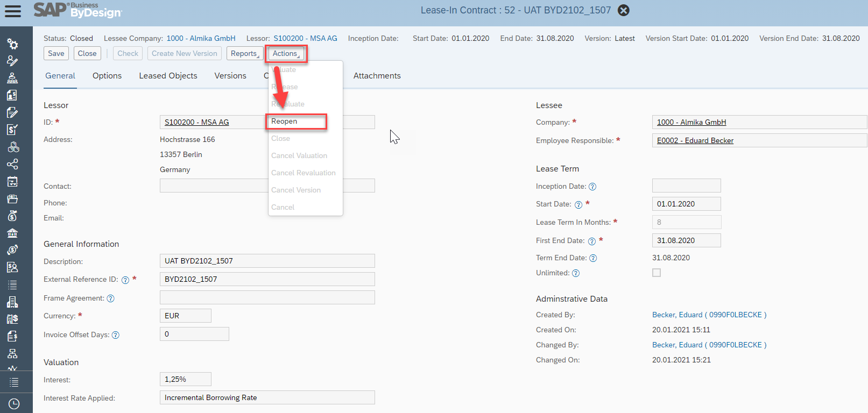This screenshot has height=413, width=868.
Task: Click the office buildings sidebar icon
Action: 12,302
